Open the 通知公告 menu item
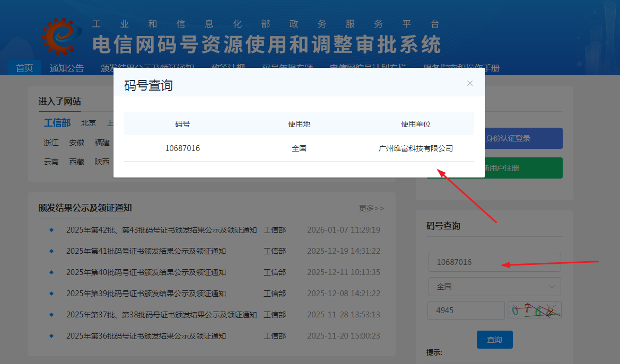This screenshot has width=620, height=364. pyautogui.click(x=67, y=68)
